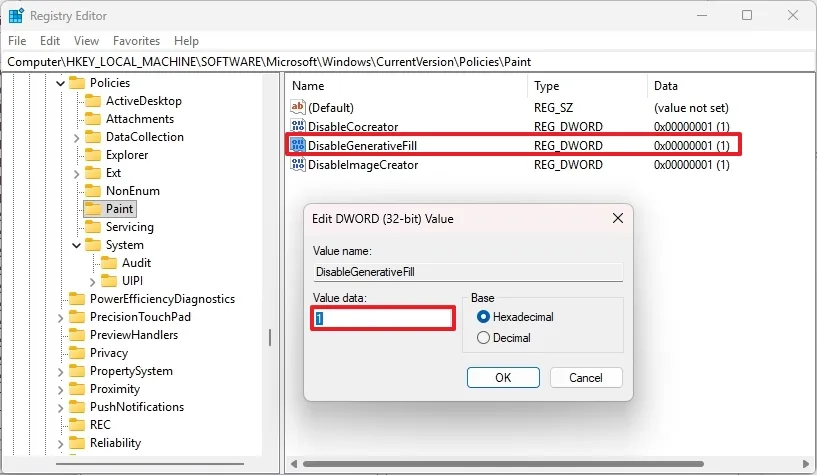Click the System folder icon

93,245
